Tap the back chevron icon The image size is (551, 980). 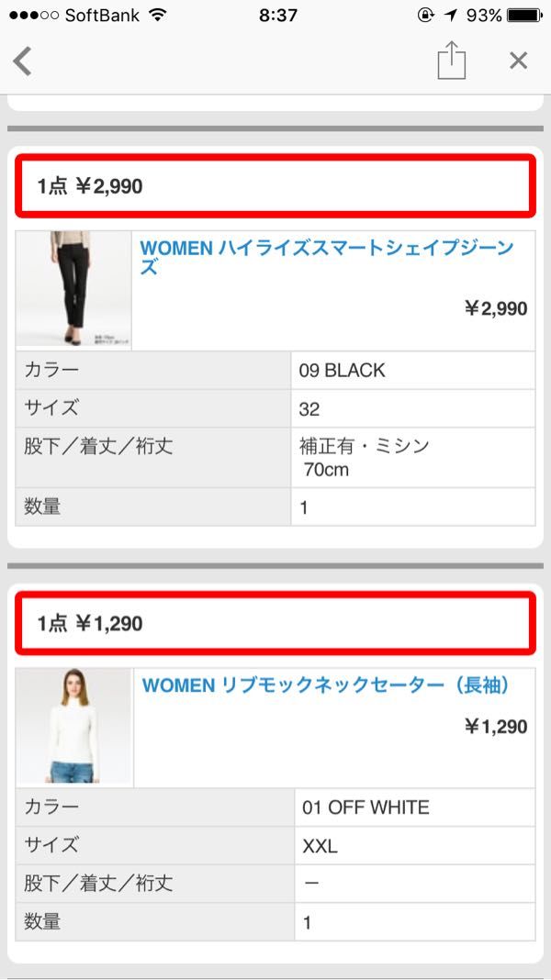click(x=23, y=61)
